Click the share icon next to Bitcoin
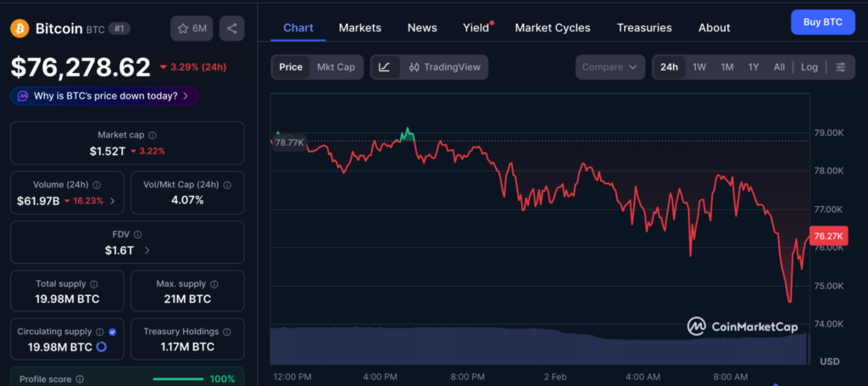This screenshot has height=386, width=868. pos(231,28)
